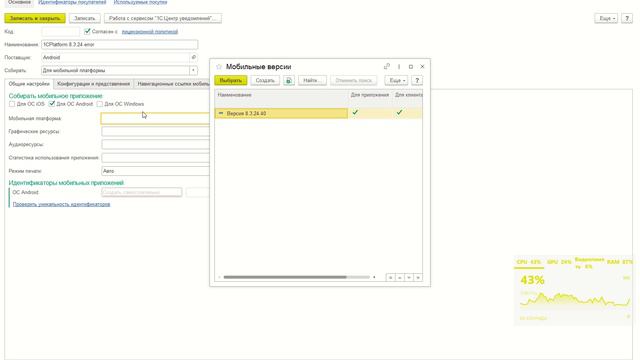Open the Поставщик field lookup icon

[x=194, y=58]
